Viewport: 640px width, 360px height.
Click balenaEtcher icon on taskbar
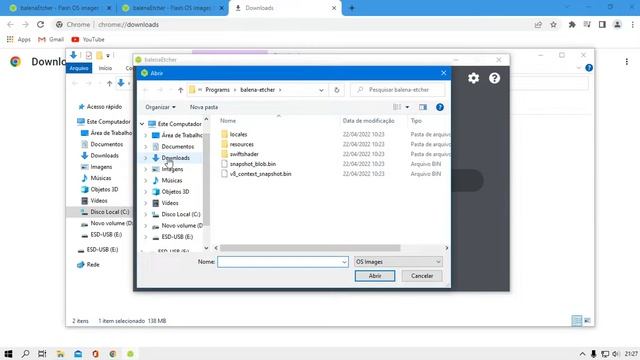coord(130,354)
